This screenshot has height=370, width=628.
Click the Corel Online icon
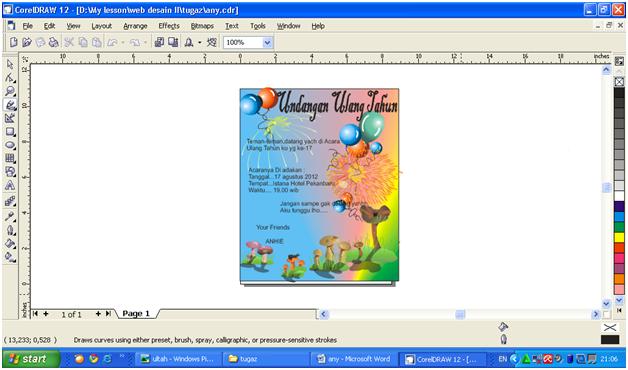pos(212,42)
